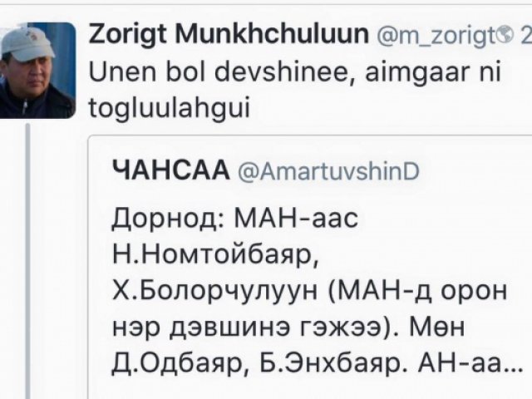Click the 'нэр дэвшинэ гэжээ' line
The image size is (532, 399).
coord(249,329)
